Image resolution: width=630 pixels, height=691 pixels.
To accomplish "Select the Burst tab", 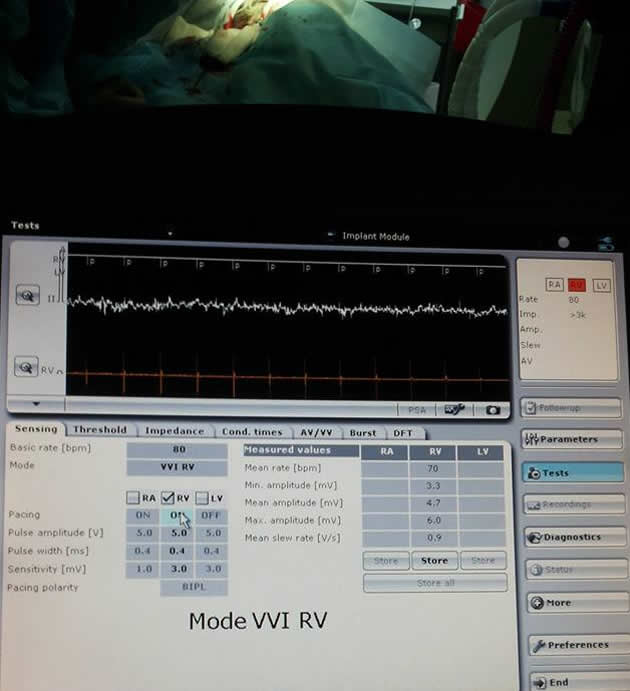I will [363, 433].
